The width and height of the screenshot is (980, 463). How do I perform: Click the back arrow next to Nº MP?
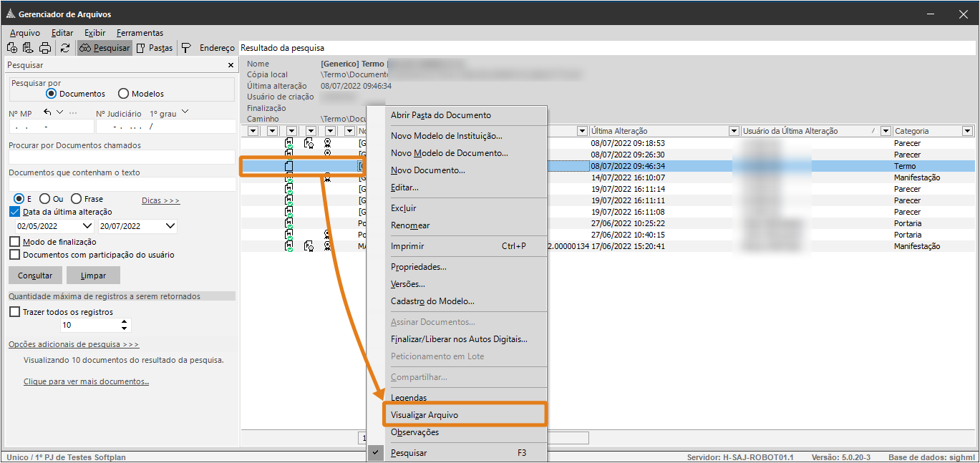[x=48, y=112]
